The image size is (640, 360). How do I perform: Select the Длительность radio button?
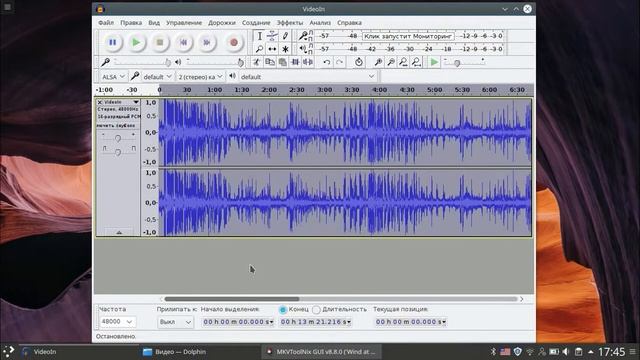pyautogui.click(x=316, y=310)
